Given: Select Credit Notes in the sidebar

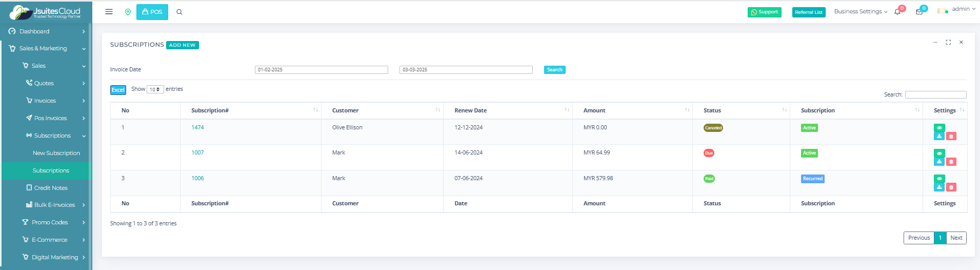Looking at the screenshot, I should [x=51, y=188].
